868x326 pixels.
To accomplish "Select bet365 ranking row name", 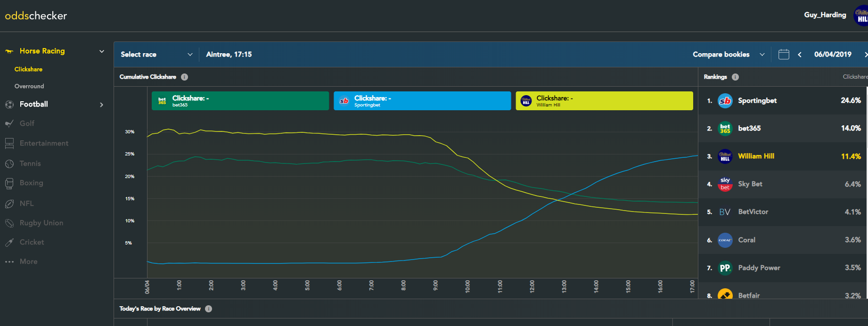I will 749,128.
